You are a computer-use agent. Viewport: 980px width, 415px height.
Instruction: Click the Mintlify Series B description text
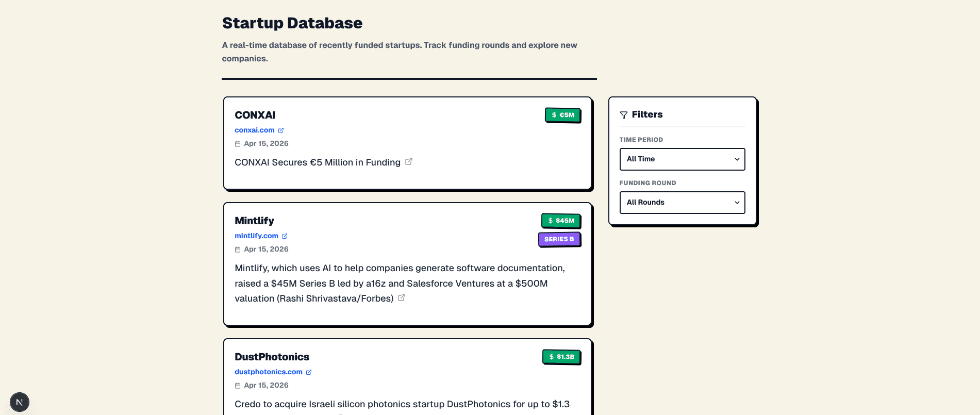[x=400, y=283]
